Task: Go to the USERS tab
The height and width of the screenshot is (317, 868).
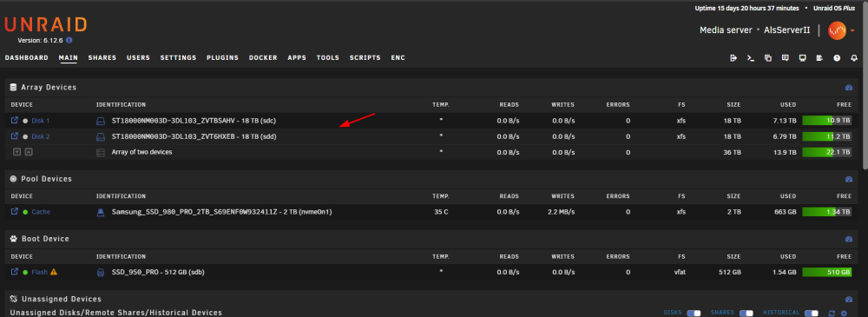Action: click(138, 57)
